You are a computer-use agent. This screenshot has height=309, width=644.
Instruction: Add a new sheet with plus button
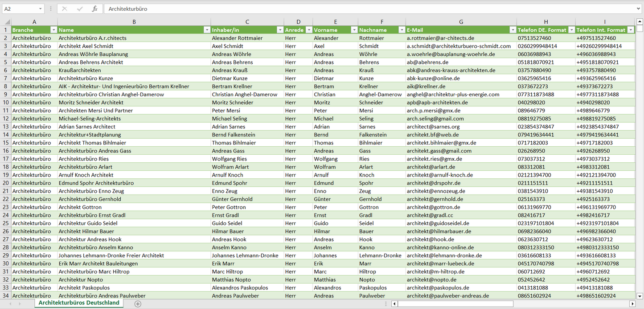(138, 304)
